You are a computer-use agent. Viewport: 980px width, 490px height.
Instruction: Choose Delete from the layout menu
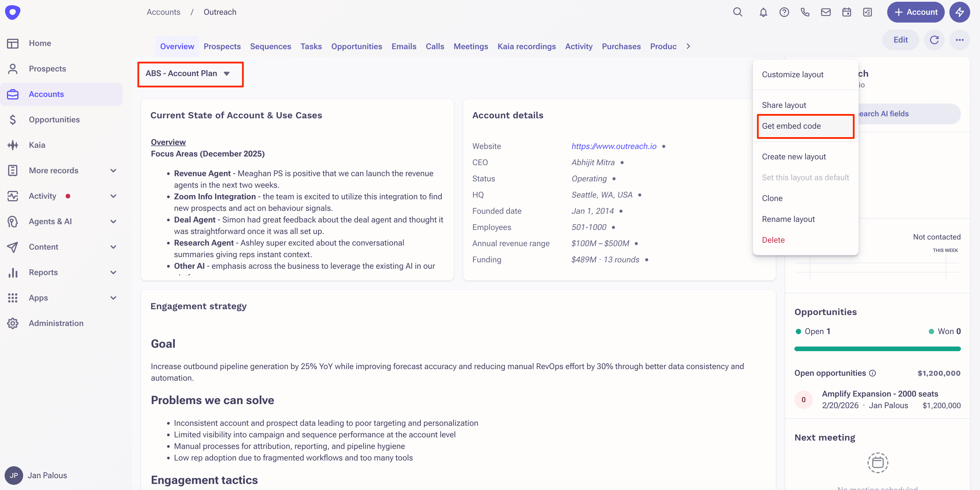coord(773,240)
